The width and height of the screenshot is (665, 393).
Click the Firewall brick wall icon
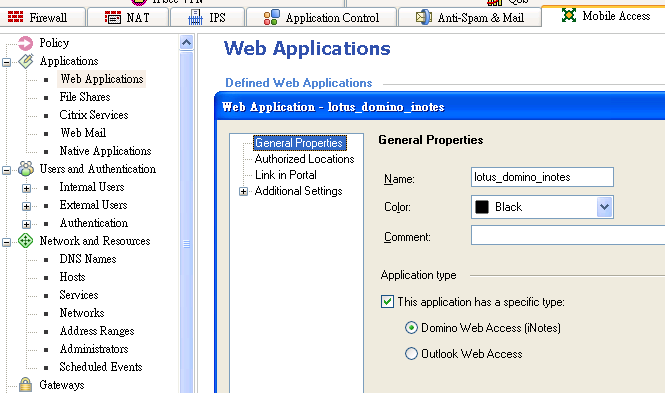click(16, 17)
